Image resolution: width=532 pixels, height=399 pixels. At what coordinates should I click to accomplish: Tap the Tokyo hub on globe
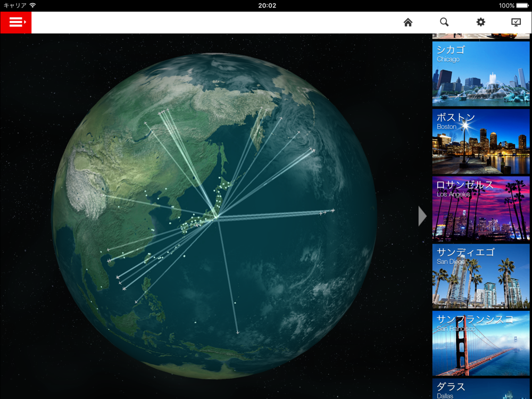(x=216, y=217)
